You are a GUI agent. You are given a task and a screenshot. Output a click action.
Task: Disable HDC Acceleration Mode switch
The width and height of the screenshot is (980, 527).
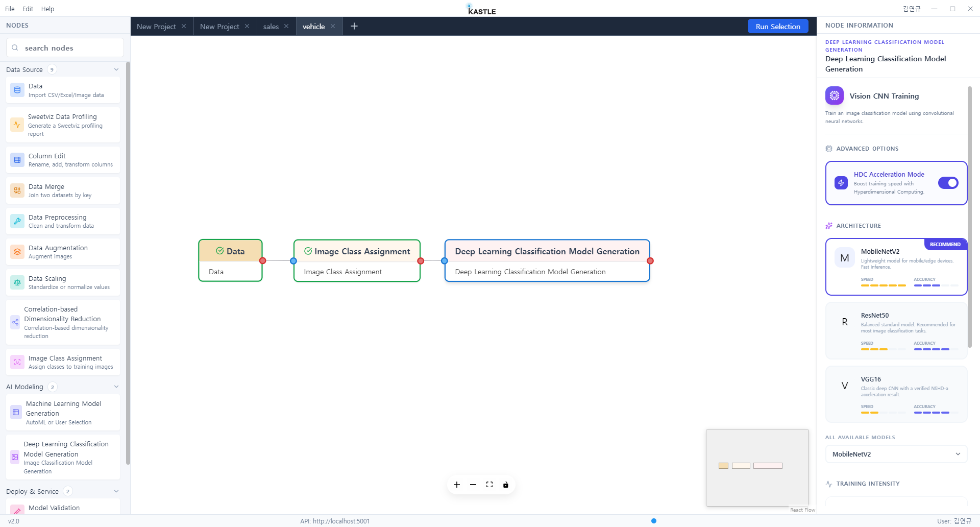point(948,183)
